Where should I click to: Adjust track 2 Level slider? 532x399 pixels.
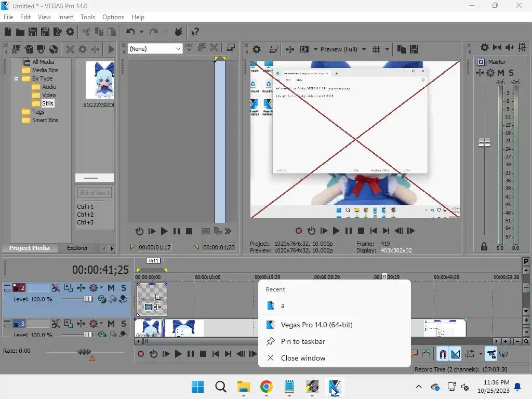click(88, 299)
